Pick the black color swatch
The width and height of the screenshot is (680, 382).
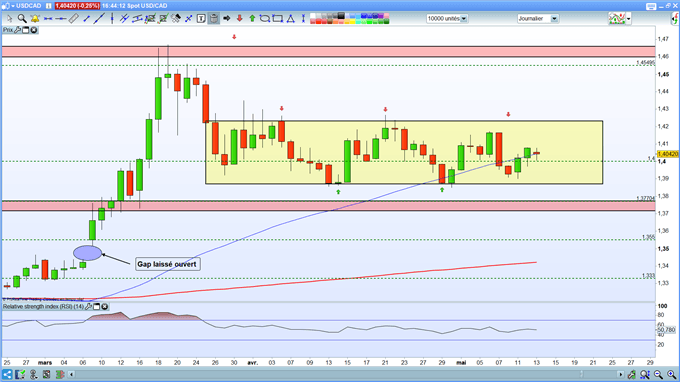tap(341, 16)
